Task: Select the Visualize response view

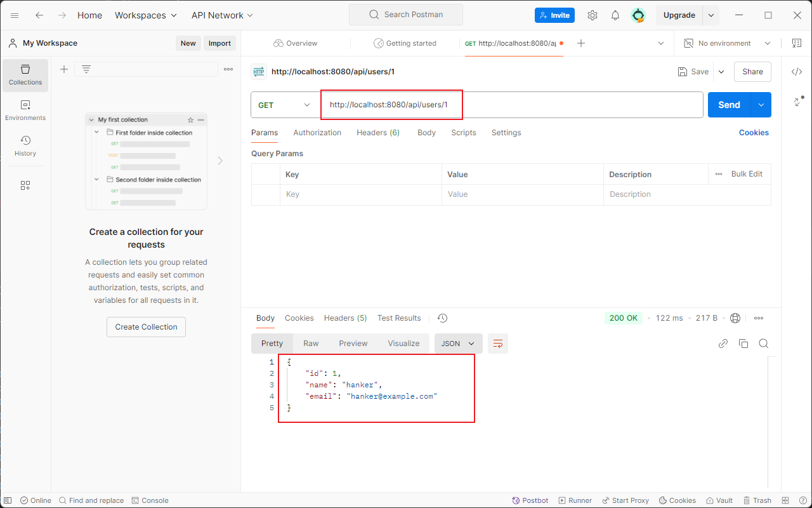Action: [x=403, y=344]
